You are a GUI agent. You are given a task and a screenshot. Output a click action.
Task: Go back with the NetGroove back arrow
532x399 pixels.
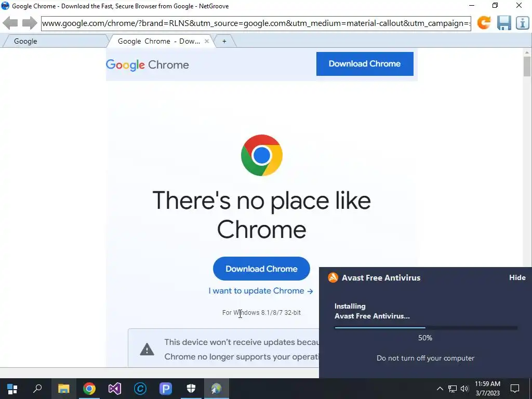[10, 23]
